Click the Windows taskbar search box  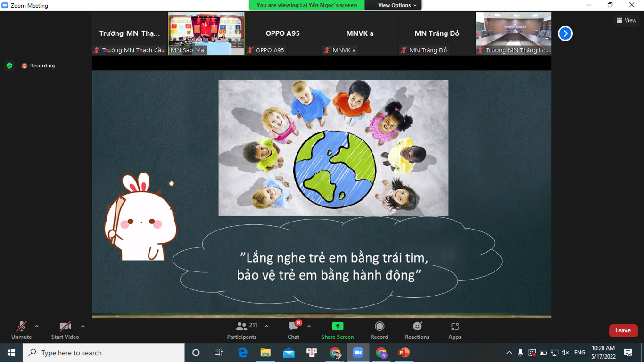[x=104, y=353]
